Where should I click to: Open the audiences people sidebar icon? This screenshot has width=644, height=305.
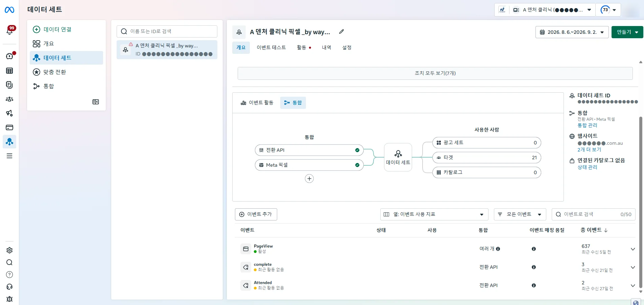click(9, 99)
